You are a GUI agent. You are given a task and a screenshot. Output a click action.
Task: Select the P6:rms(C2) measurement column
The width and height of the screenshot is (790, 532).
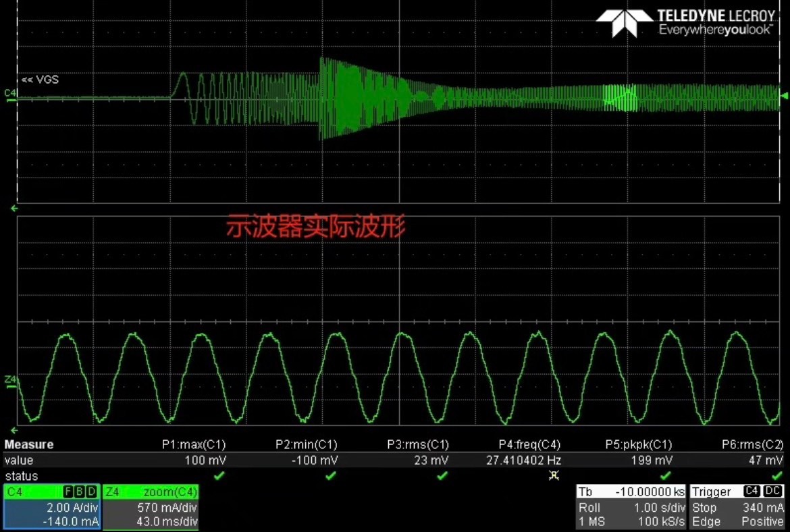[753, 444]
